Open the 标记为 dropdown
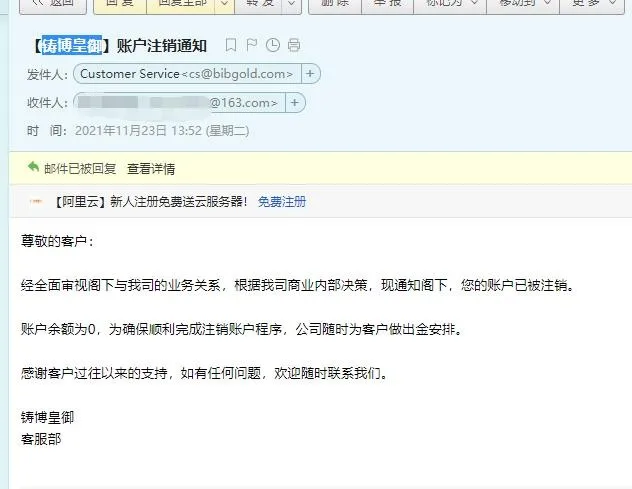632x489 pixels. [x=450, y=4]
